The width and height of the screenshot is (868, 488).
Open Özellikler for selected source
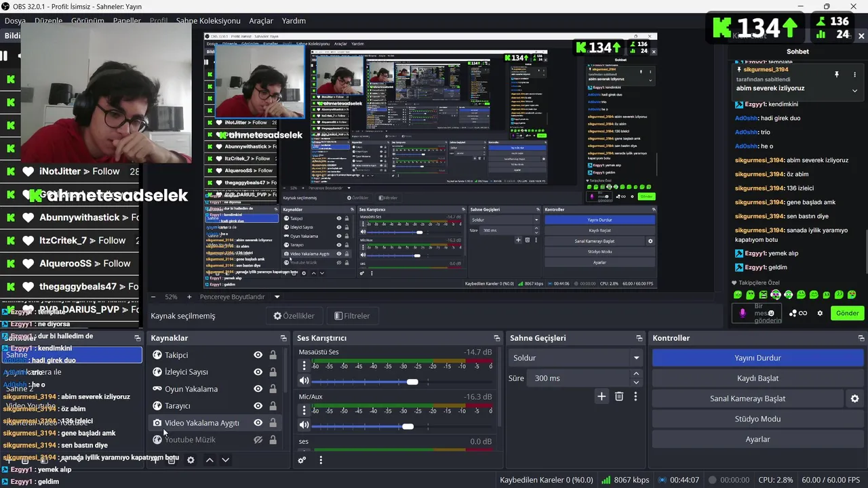point(294,316)
